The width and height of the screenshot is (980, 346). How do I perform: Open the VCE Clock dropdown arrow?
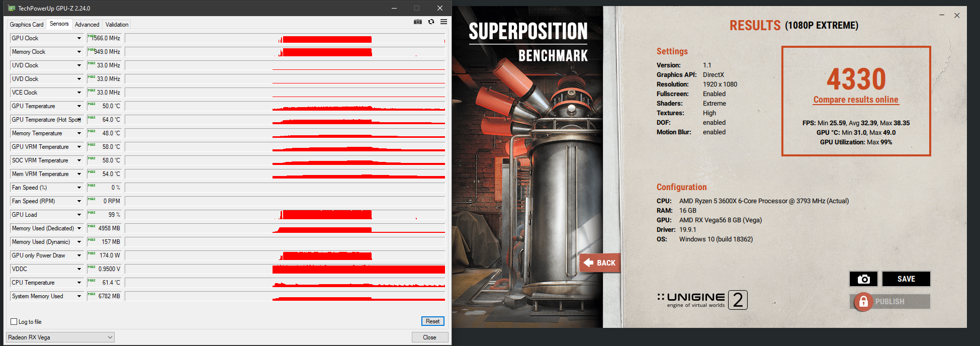(x=79, y=93)
